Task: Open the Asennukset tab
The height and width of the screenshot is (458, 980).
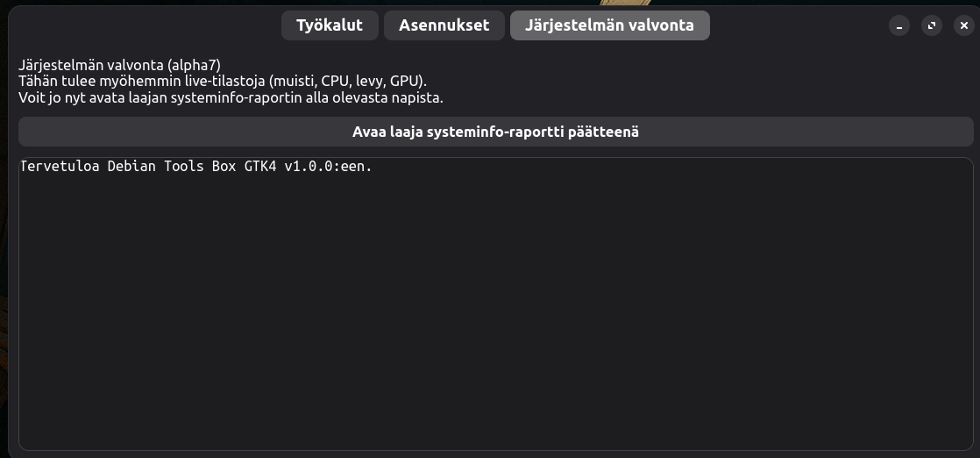Action: tap(444, 25)
